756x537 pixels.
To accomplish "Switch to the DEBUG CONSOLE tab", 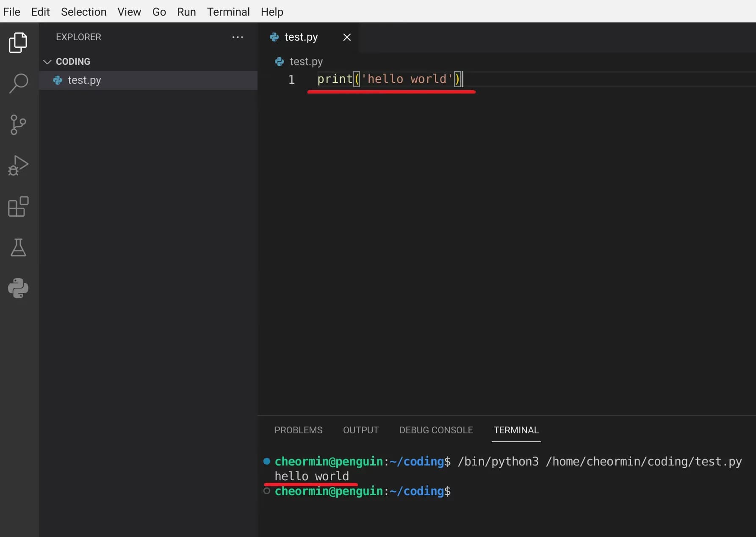I will [436, 430].
